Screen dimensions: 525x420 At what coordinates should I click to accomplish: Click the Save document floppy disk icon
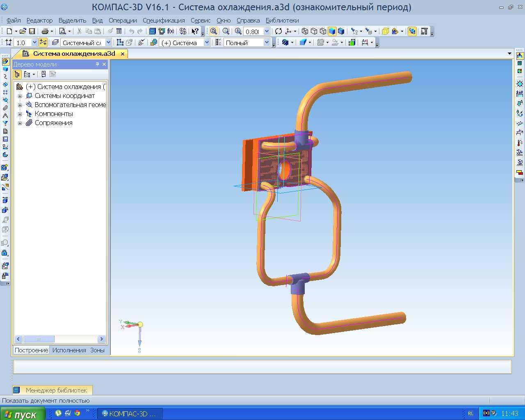[32, 31]
